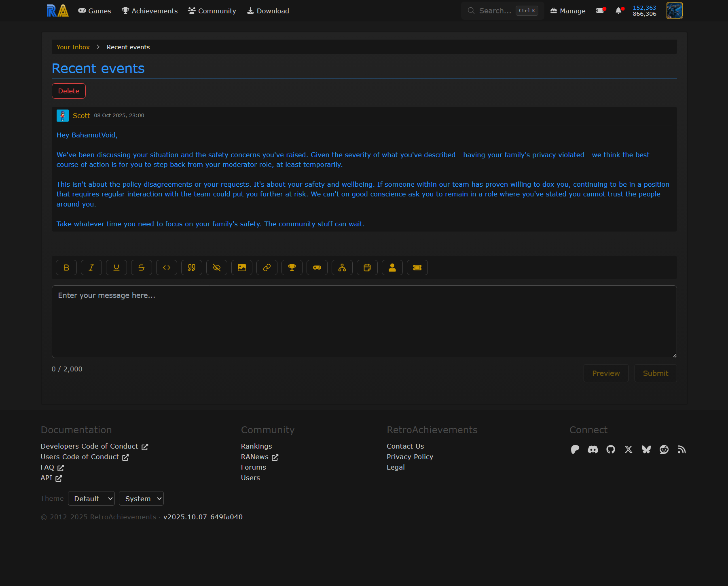This screenshot has height=586, width=728.
Task: Go back to Your Inbox breadcrumb
Action: point(73,47)
